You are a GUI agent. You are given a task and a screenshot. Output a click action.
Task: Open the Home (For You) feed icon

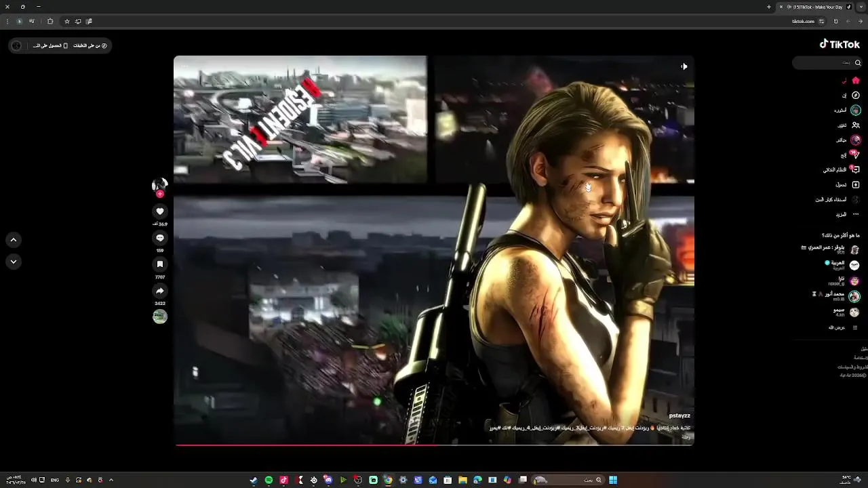(x=856, y=81)
